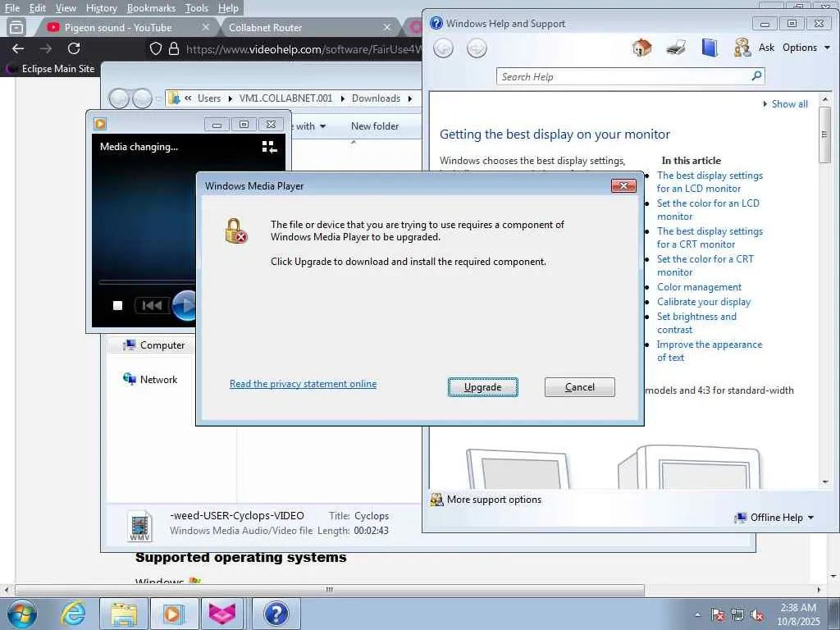Viewport: 840px width, 630px height.
Task: Cancel the Windows Media Player upgrade dialog
Action: point(580,387)
